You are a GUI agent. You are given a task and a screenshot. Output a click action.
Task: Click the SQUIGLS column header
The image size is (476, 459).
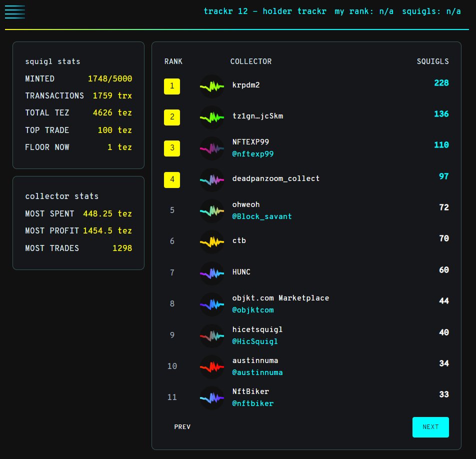[432, 61]
